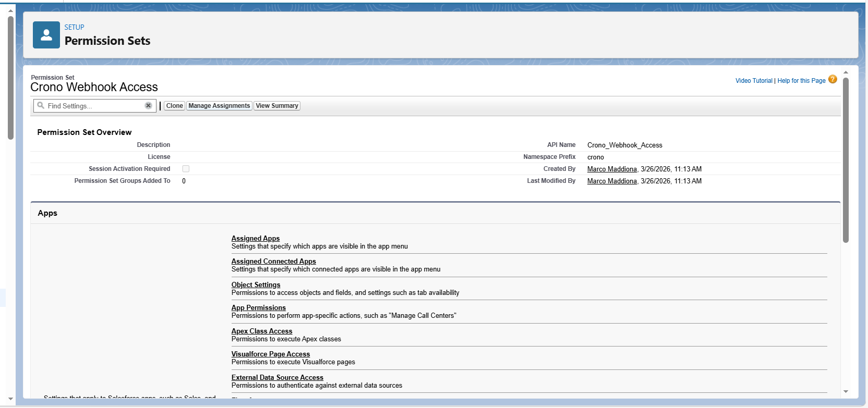This screenshot has width=868, height=408.
Task: Open Visualforce Page Access
Action: (271, 354)
